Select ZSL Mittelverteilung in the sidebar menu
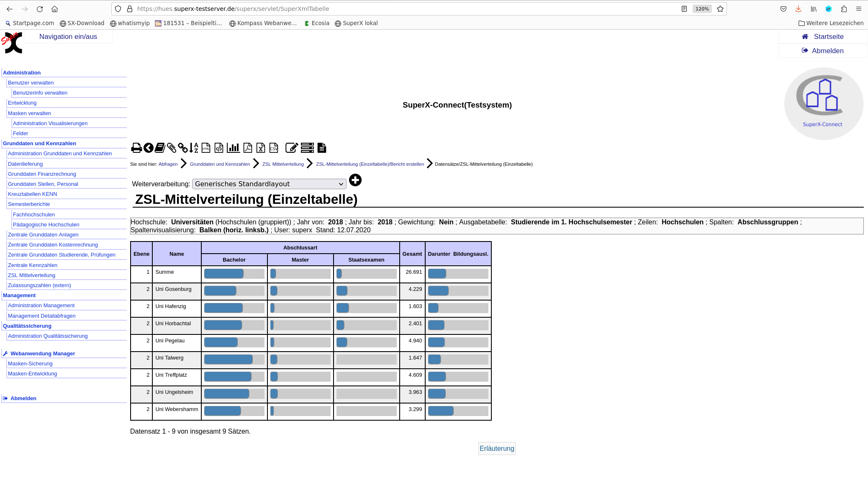This screenshot has height=478, width=868. [x=31, y=275]
